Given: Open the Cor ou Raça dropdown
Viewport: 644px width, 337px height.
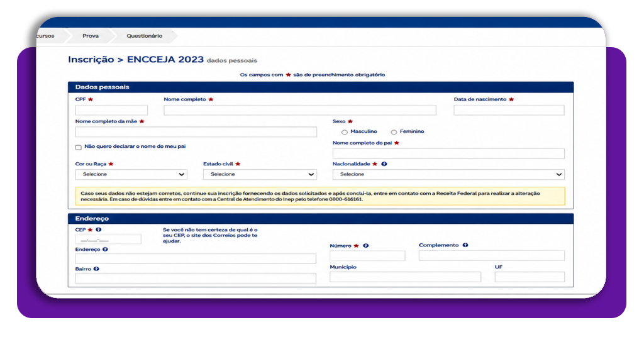Looking at the screenshot, I should [x=131, y=174].
